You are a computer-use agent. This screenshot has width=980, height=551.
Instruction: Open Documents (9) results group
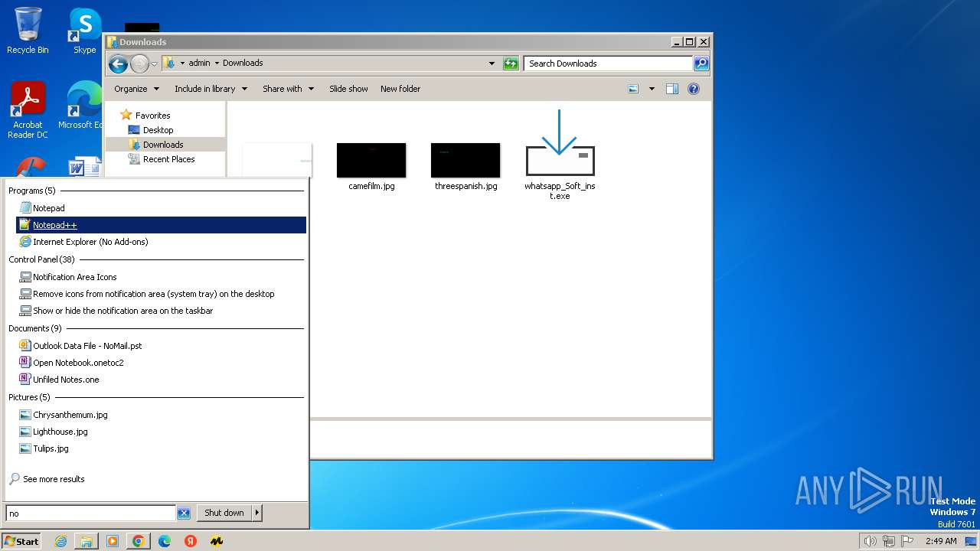click(x=35, y=328)
